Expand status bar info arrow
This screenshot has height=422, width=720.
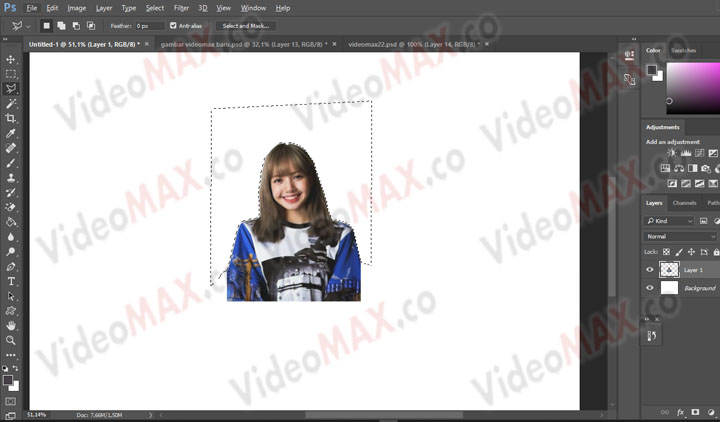150,415
